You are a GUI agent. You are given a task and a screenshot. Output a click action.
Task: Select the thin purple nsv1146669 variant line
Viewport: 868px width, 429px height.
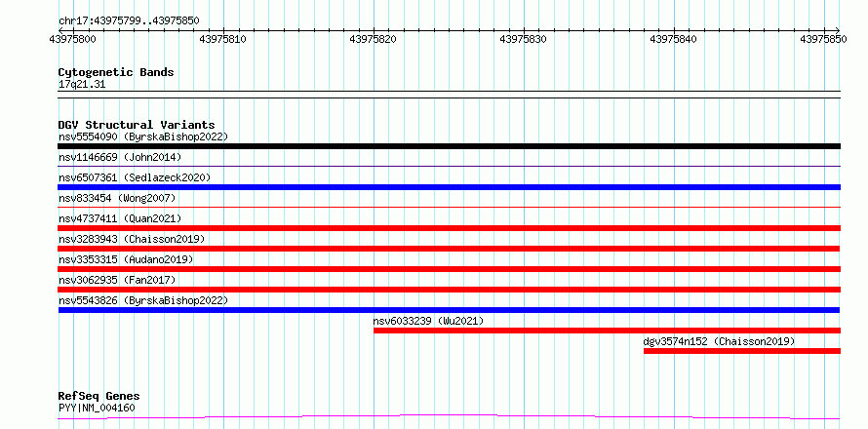(x=449, y=166)
